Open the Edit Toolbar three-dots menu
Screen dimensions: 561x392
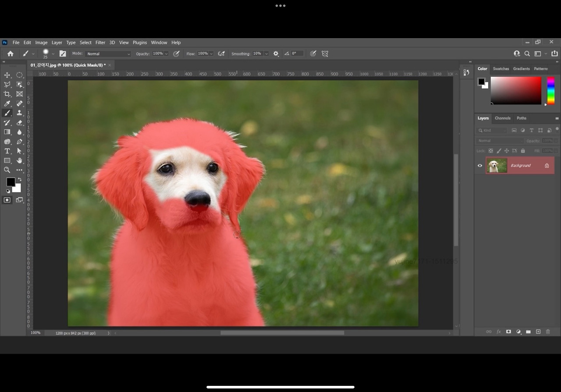[x=19, y=170]
